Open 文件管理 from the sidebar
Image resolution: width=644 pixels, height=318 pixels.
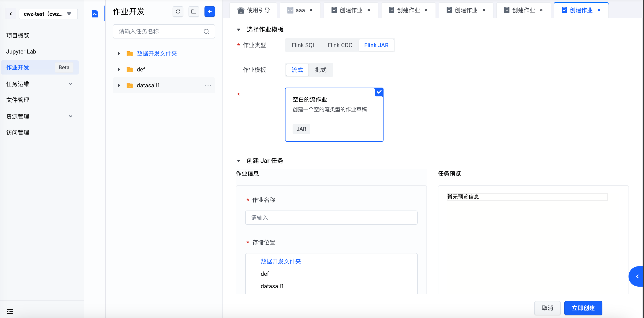(x=17, y=100)
